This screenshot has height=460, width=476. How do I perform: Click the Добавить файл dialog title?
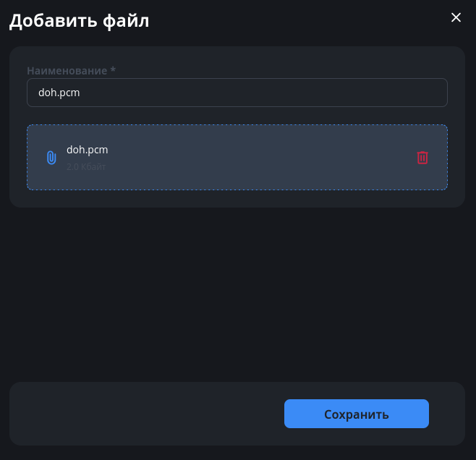click(x=79, y=20)
